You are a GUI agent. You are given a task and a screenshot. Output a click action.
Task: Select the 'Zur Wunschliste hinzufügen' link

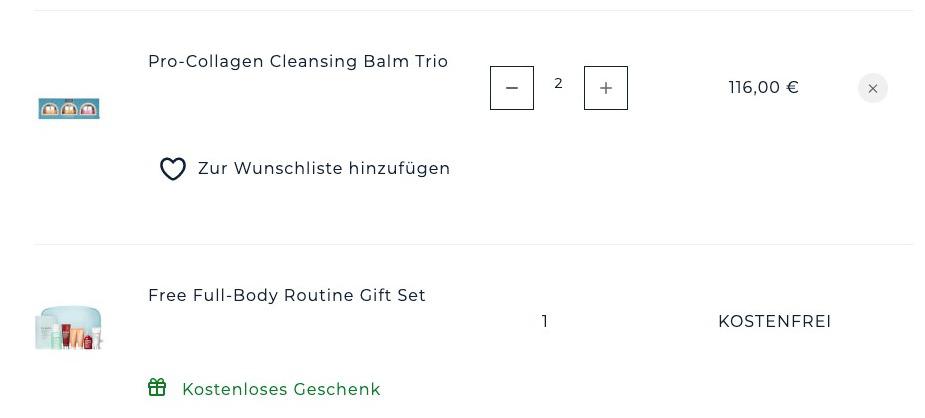tap(324, 169)
